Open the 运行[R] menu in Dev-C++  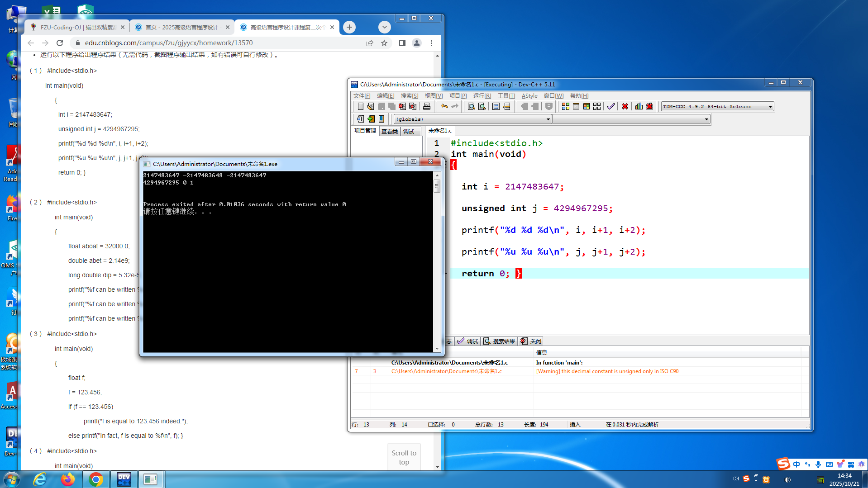pyautogui.click(x=482, y=96)
